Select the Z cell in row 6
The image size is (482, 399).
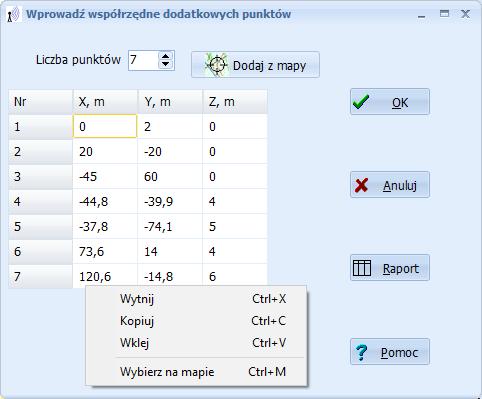pos(235,251)
